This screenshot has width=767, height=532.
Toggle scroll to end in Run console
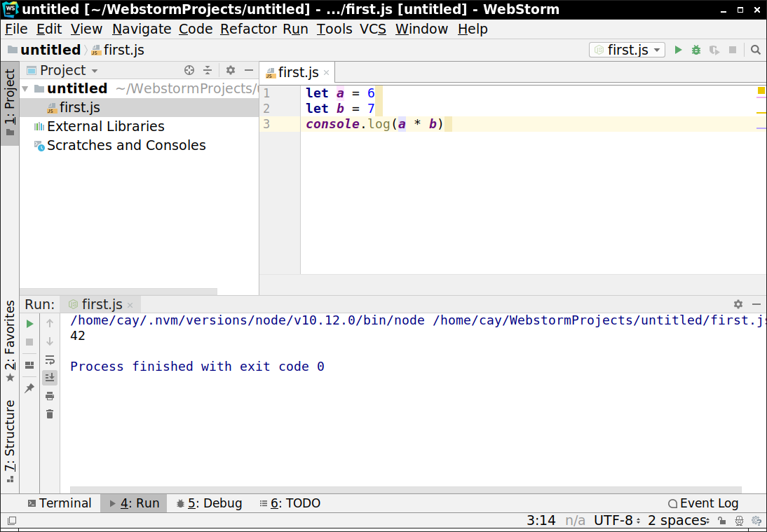click(50, 378)
